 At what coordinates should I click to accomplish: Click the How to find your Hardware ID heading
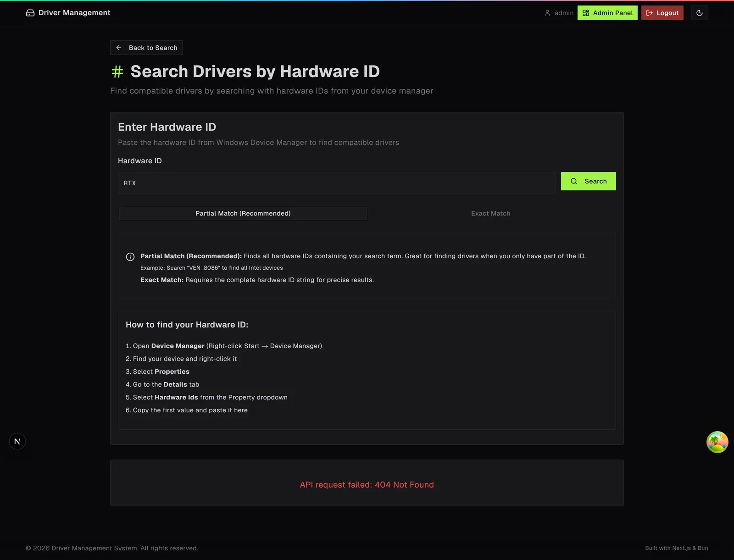click(187, 325)
